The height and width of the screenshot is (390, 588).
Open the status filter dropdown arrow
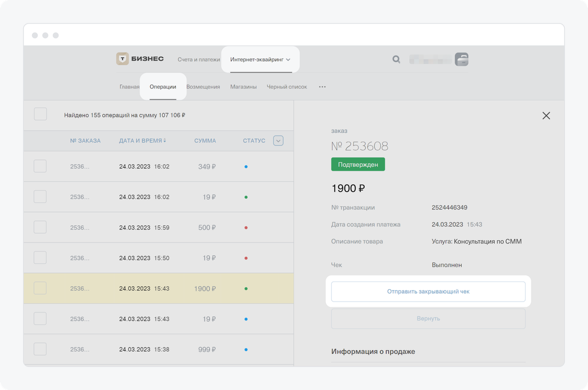[278, 141]
